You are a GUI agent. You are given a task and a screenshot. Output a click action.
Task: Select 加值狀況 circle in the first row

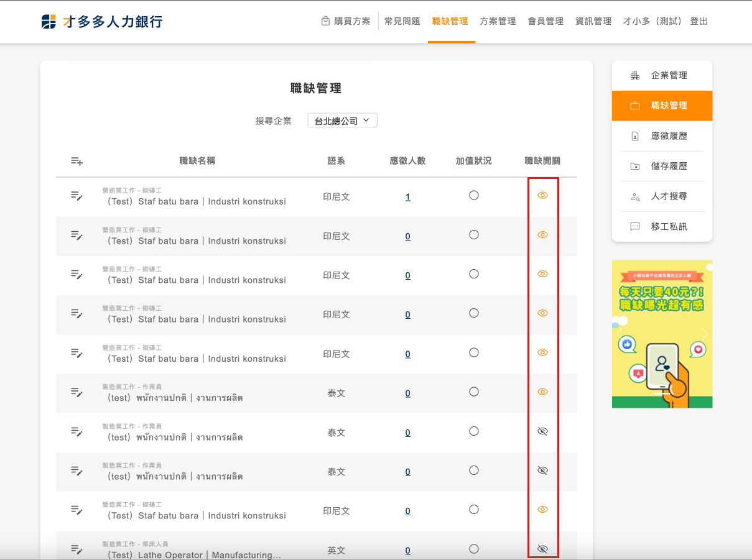[474, 195]
